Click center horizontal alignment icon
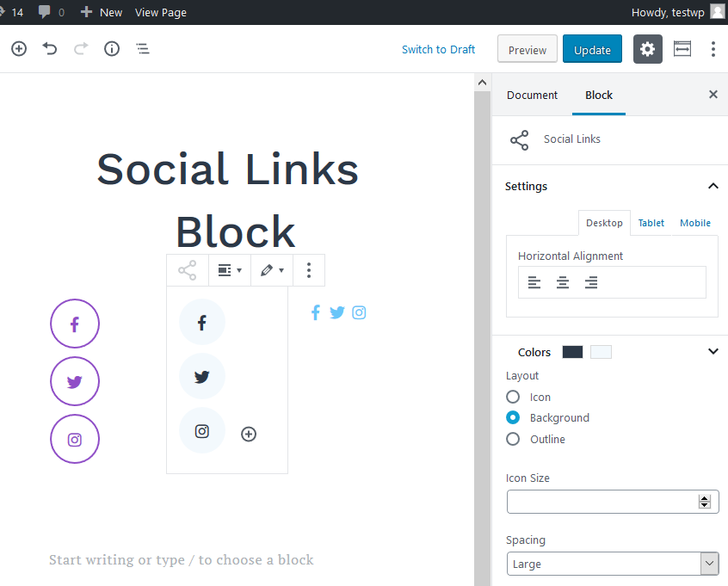Viewport: 728px width, 586px height. pos(563,282)
